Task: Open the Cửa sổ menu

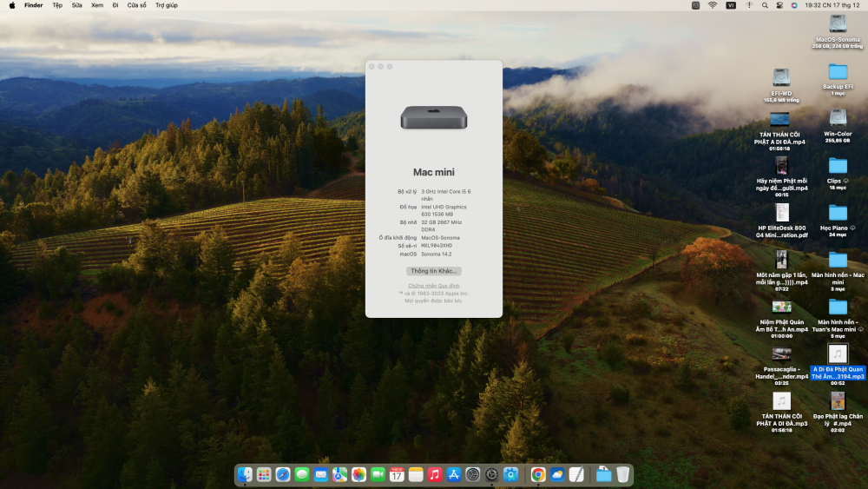Action: (x=137, y=5)
